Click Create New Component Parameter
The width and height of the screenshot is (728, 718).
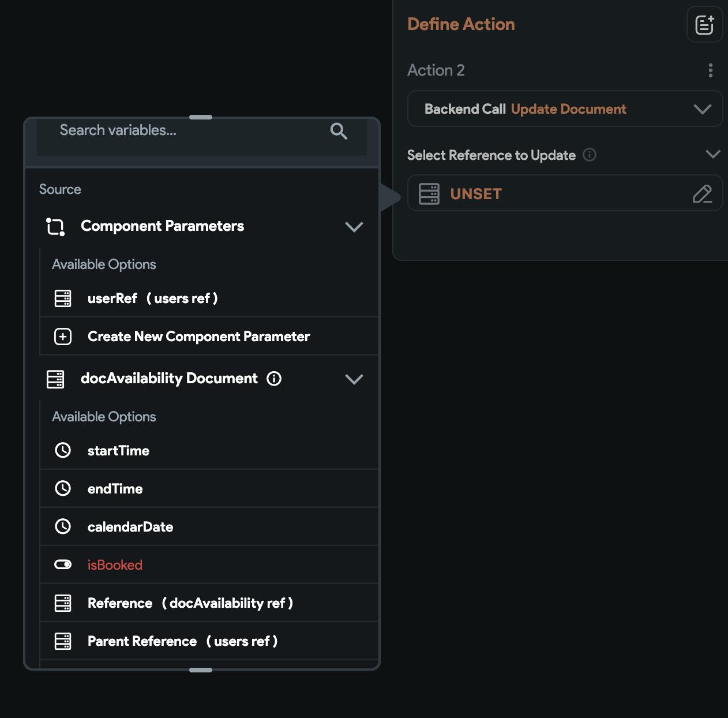(x=198, y=336)
